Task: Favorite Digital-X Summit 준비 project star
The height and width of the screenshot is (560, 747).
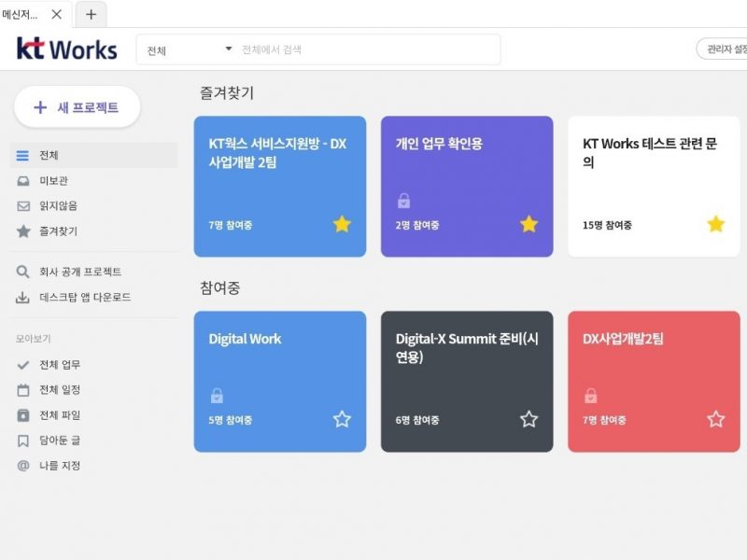Action: tap(529, 419)
